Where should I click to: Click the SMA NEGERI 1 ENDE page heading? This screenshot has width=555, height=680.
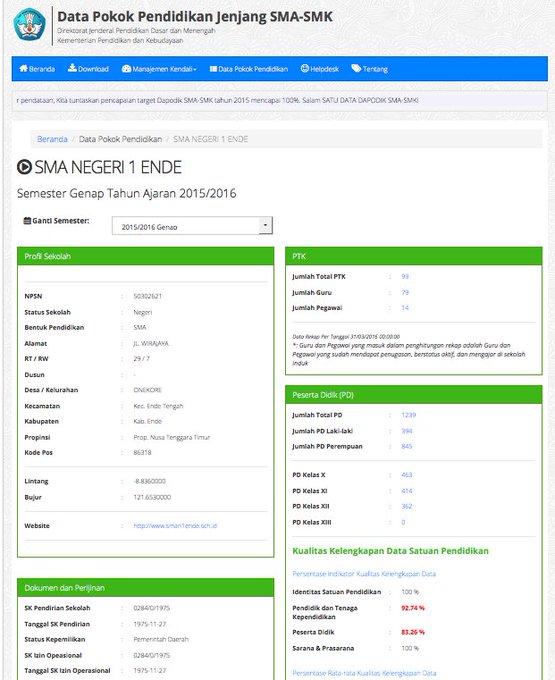(108, 167)
